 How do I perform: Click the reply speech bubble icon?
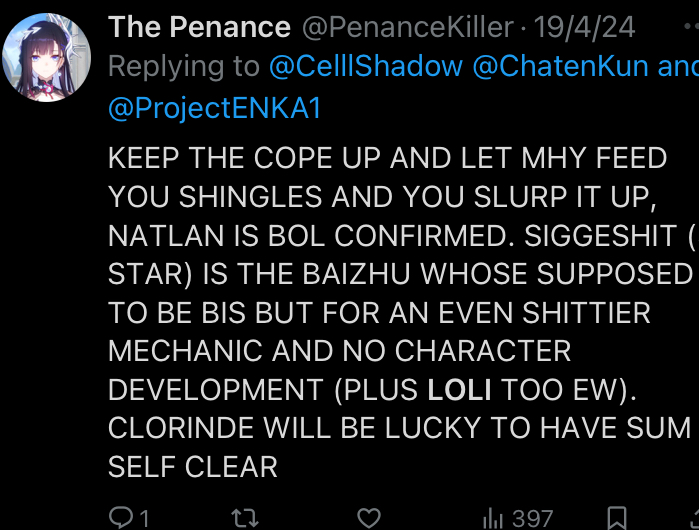tap(121, 517)
